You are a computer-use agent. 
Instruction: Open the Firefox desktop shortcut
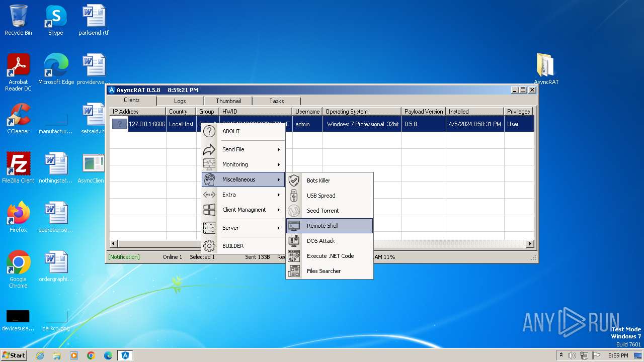click(18, 217)
